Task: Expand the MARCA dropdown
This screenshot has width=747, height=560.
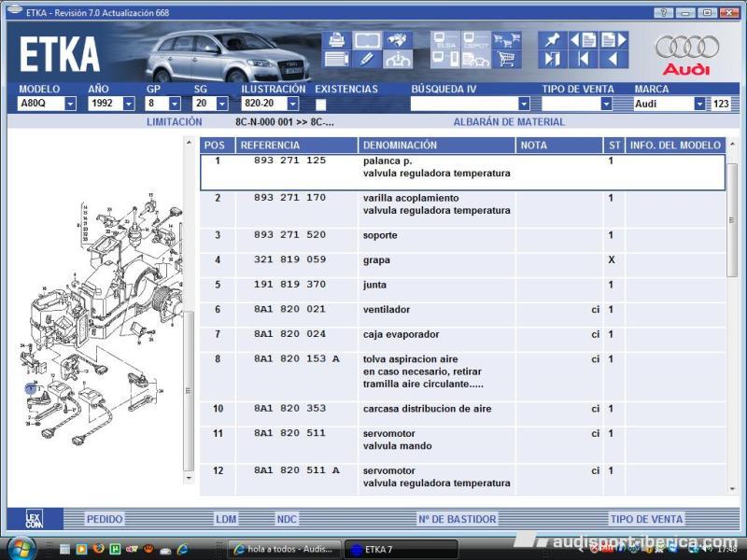Action: [x=699, y=104]
